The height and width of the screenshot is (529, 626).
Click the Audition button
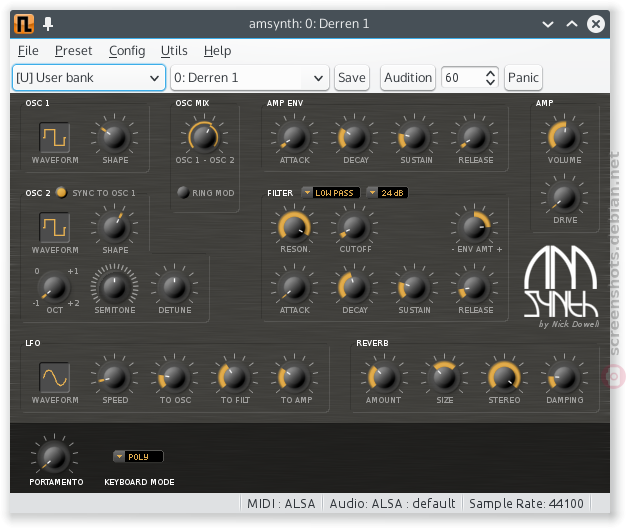click(x=408, y=77)
